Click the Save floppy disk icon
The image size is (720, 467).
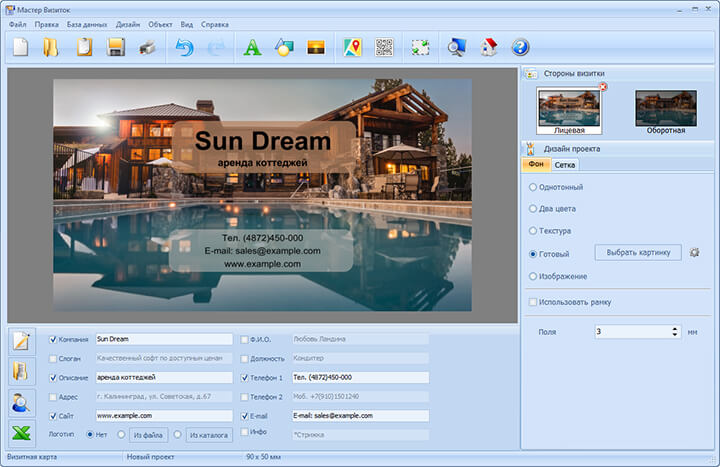[116, 46]
